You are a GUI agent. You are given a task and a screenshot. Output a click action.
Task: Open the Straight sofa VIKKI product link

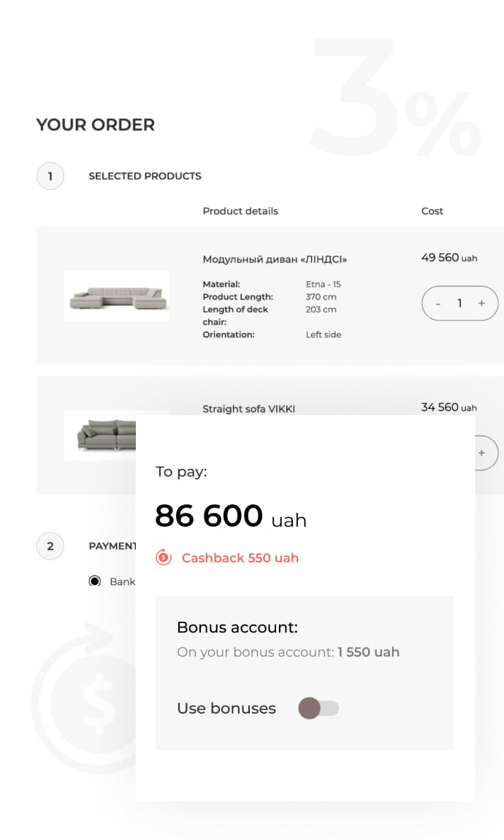coord(249,408)
